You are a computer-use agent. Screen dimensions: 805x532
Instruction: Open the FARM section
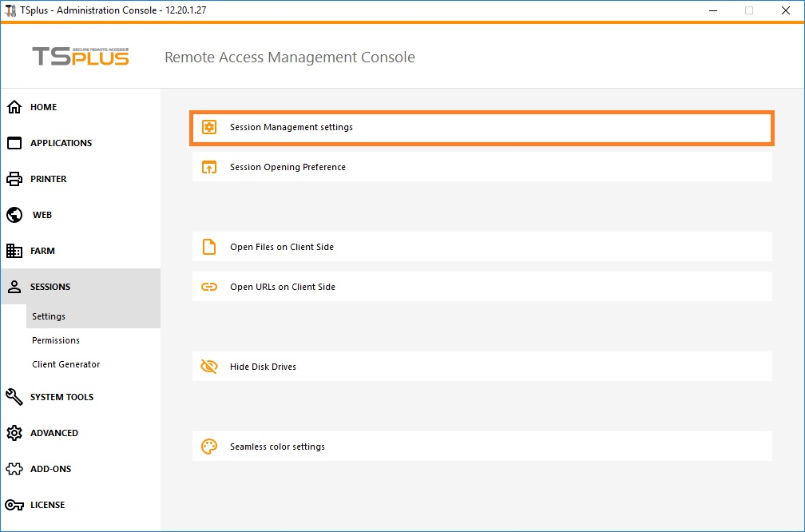[81, 251]
